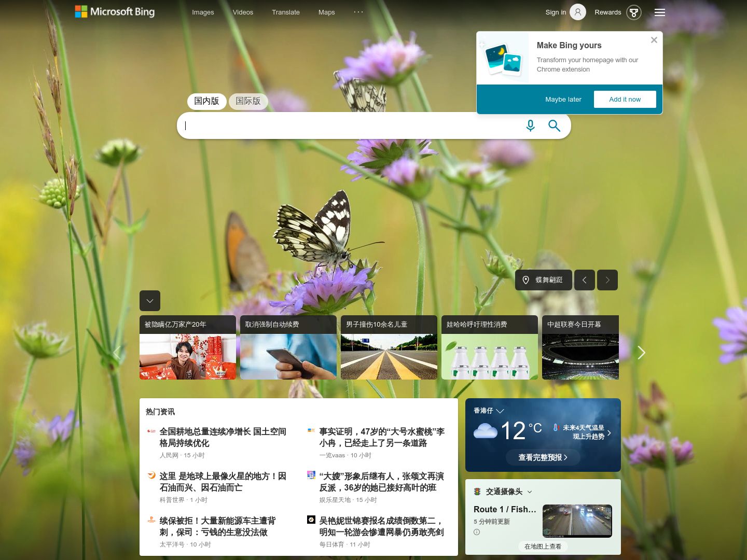Click the Add it now button

pyautogui.click(x=625, y=100)
